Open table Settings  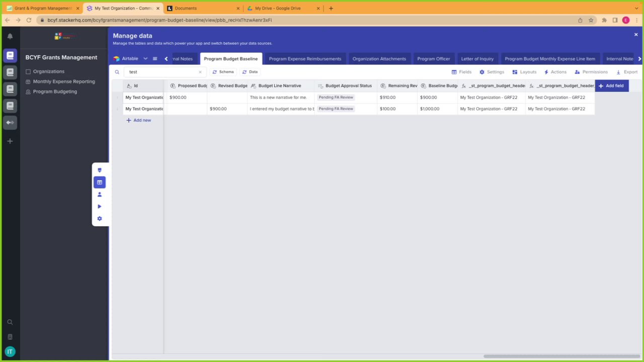point(492,72)
